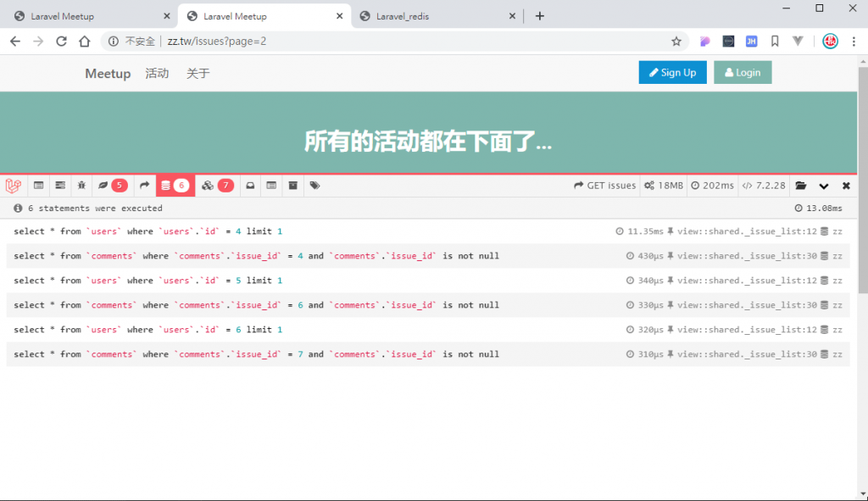Click the 7.2.28 PHP version indicator
The image size is (868, 501).
[764, 186]
